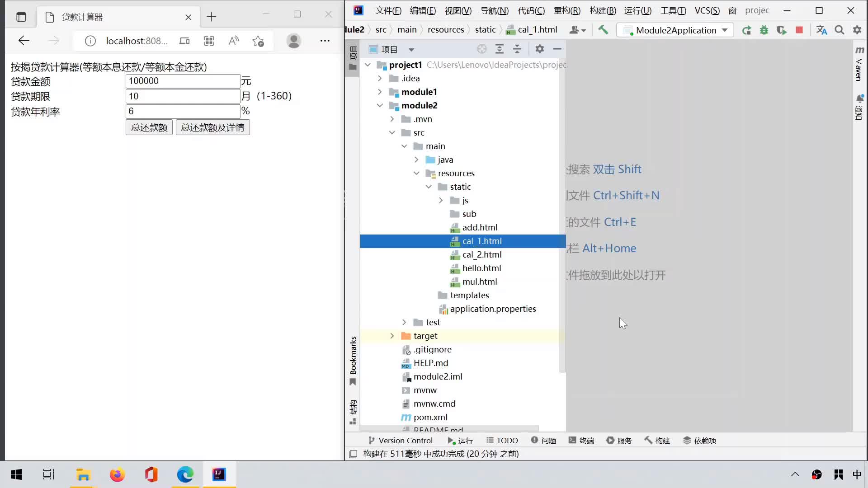Open browser profile avatar
868x488 pixels.
click(294, 41)
